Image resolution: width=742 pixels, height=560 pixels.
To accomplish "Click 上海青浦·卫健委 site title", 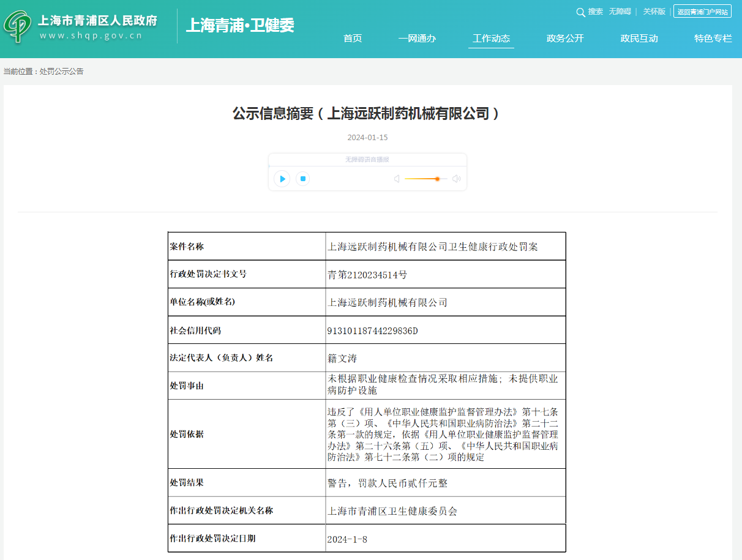I will [240, 25].
